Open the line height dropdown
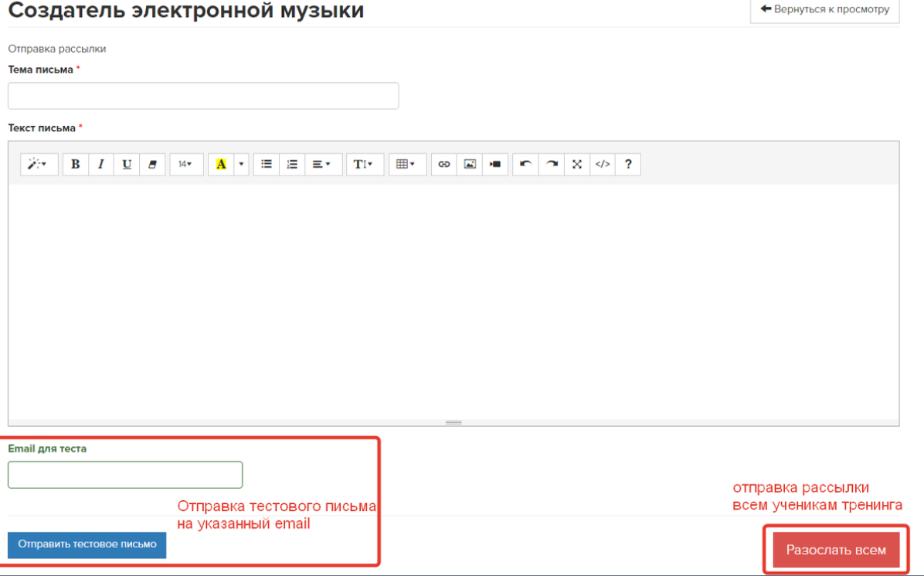 (365, 164)
